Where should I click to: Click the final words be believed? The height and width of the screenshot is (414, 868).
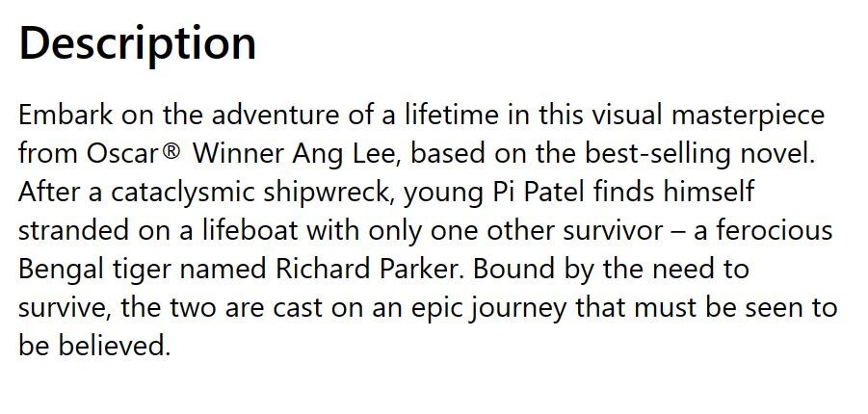pyautogui.click(x=93, y=346)
